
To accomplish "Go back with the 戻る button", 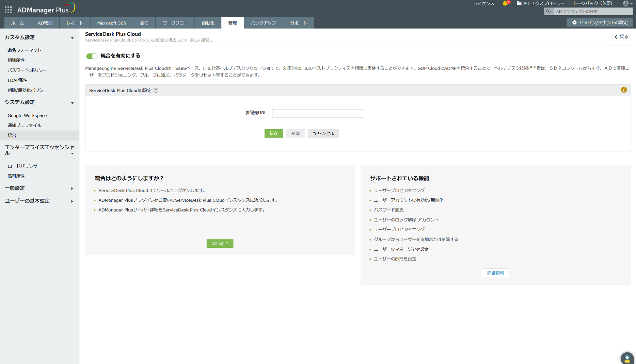I will pos(621,37).
